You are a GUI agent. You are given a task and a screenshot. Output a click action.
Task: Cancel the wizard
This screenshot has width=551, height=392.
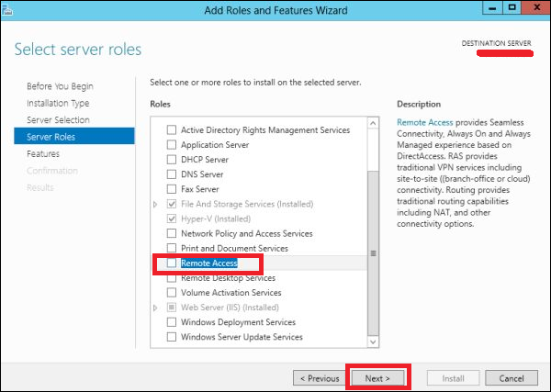[x=512, y=377]
